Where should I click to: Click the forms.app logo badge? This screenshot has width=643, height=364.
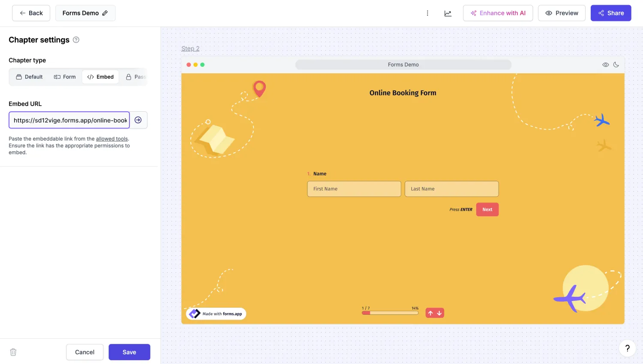pyautogui.click(x=216, y=313)
